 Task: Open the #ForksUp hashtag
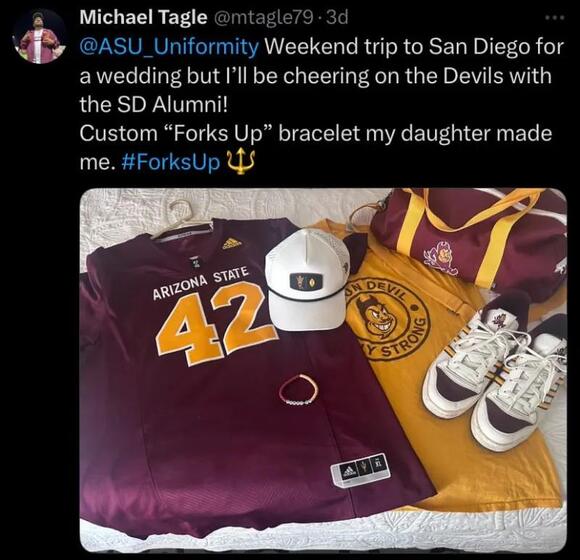point(171,162)
